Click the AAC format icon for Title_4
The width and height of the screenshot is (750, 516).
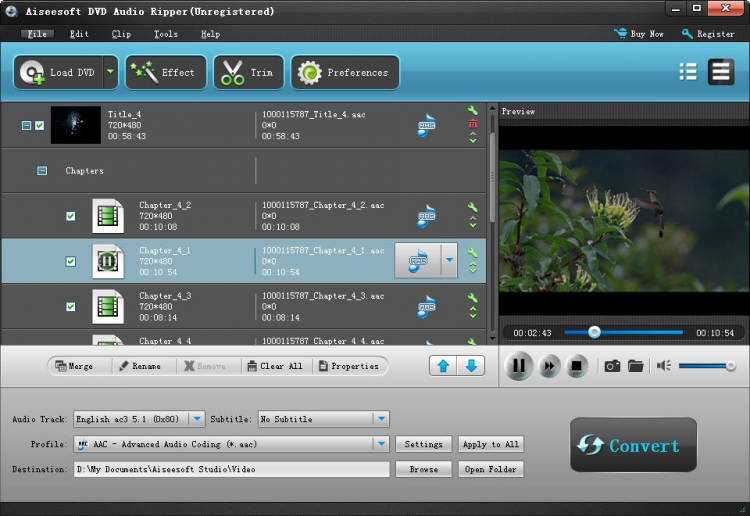pyautogui.click(x=426, y=125)
